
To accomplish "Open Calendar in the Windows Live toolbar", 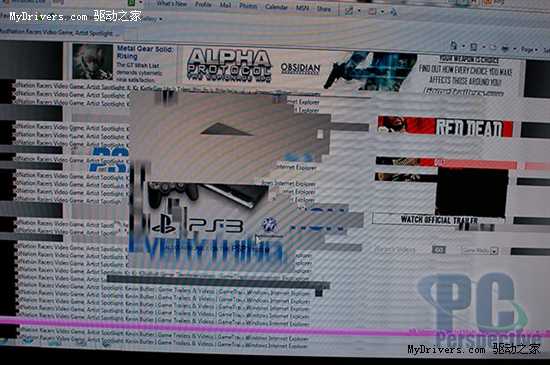I will tap(276, 7).
